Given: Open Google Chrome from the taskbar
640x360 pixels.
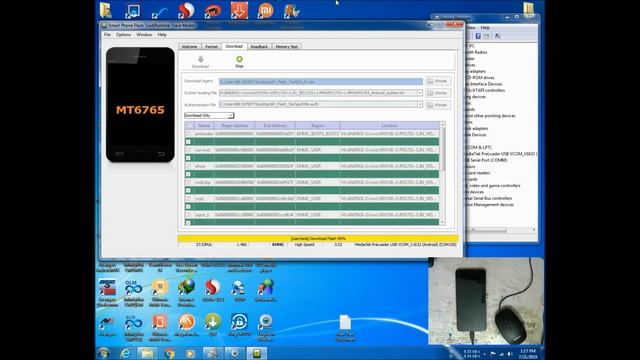Looking at the screenshot, I should click(x=169, y=353).
